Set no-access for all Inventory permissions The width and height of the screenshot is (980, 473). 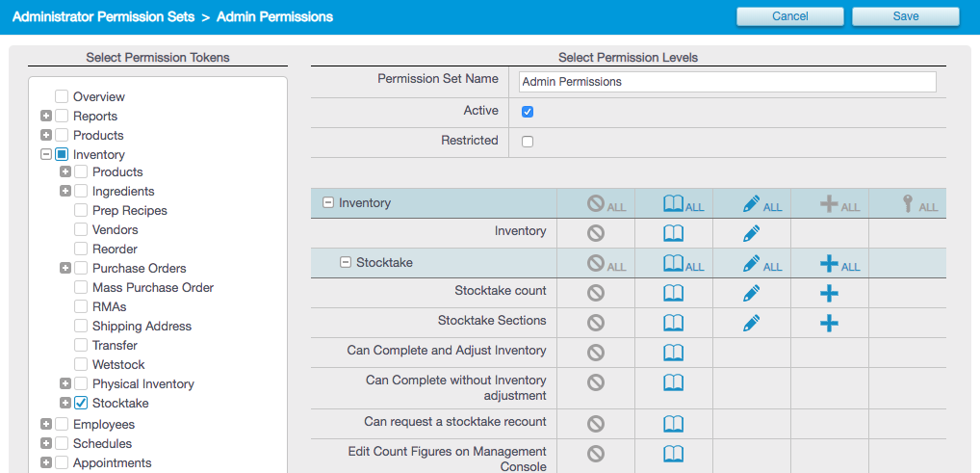pyautogui.click(x=606, y=204)
